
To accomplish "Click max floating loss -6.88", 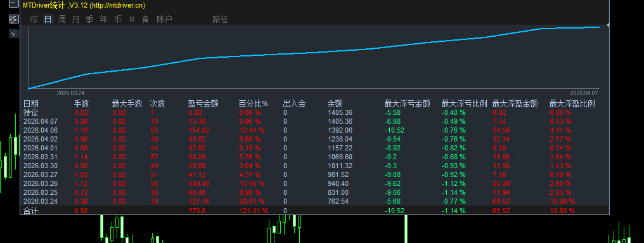I will coord(392,121).
